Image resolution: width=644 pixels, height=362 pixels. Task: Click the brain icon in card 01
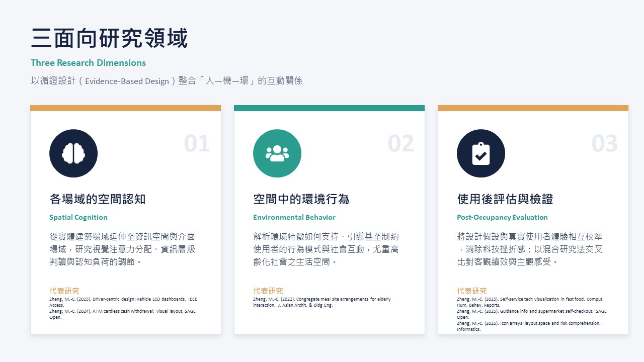pos(73,153)
